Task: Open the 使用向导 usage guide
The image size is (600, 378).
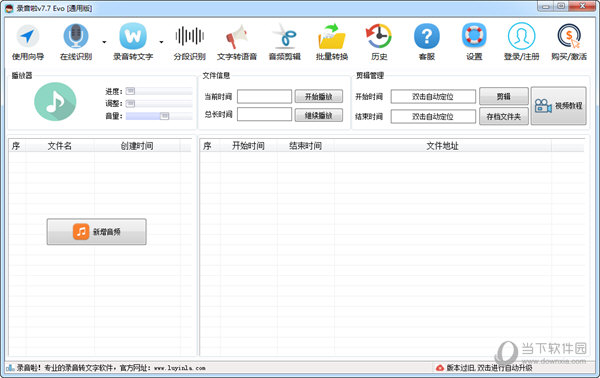Action: [28, 42]
